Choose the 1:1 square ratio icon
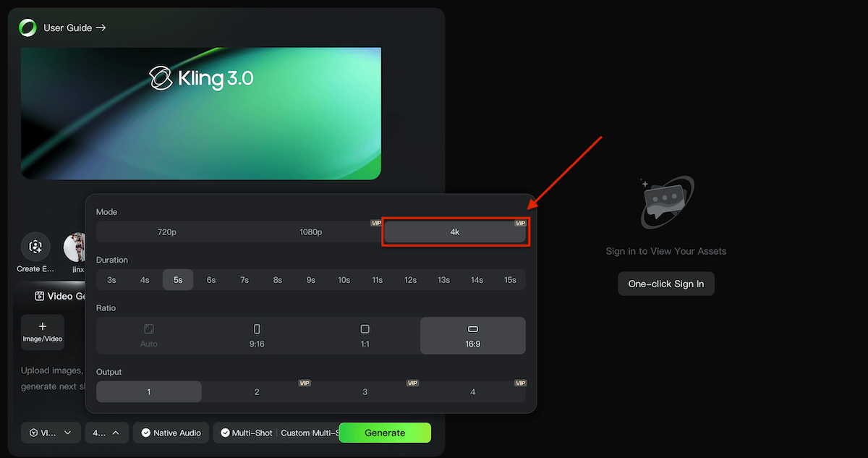This screenshot has width=868, height=458. tap(365, 329)
